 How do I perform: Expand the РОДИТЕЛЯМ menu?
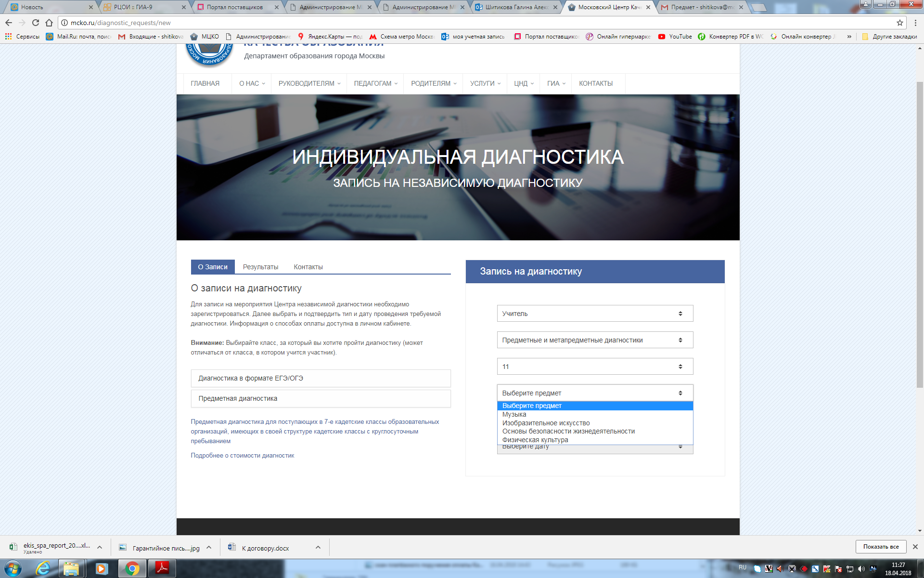coord(434,84)
